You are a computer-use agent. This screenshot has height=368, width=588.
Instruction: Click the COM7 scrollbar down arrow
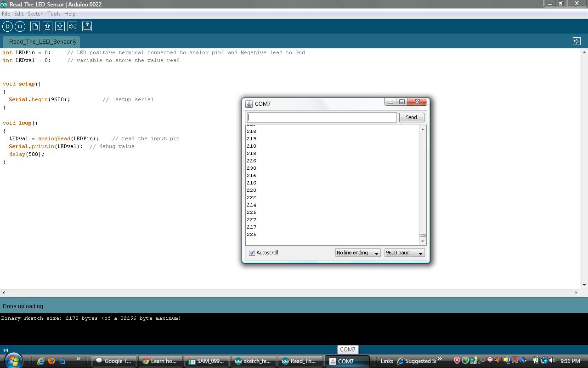422,241
